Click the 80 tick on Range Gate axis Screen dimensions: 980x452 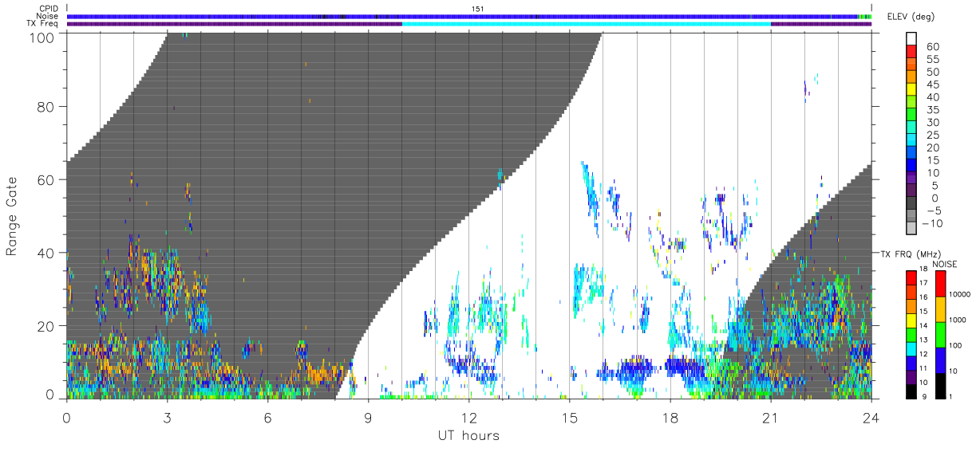tap(47, 106)
